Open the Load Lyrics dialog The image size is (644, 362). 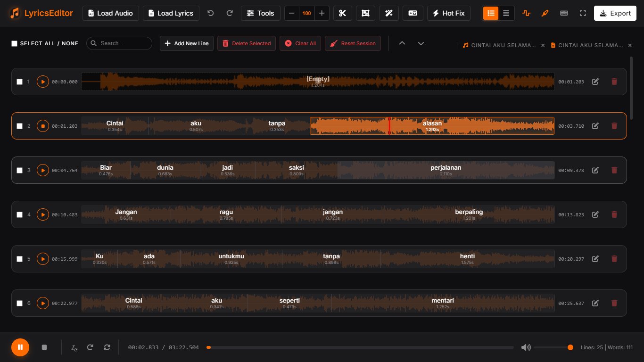tap(171, 13)
